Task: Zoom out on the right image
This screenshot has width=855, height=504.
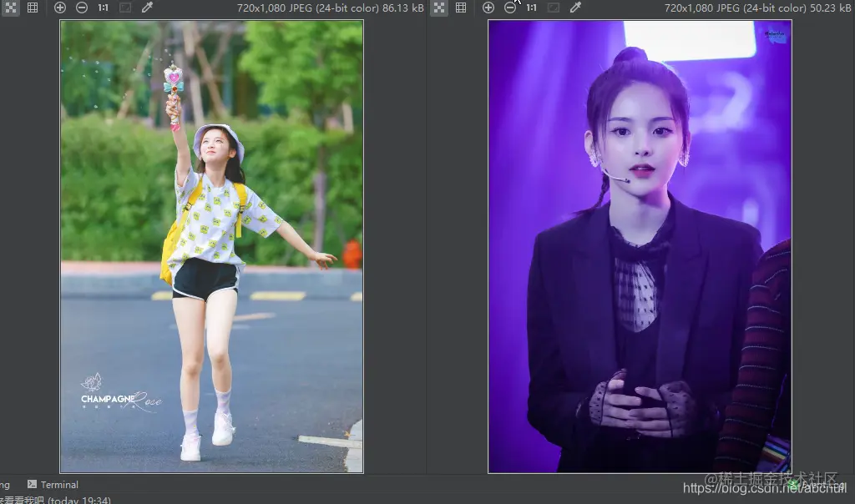Action: pos(510,8)
